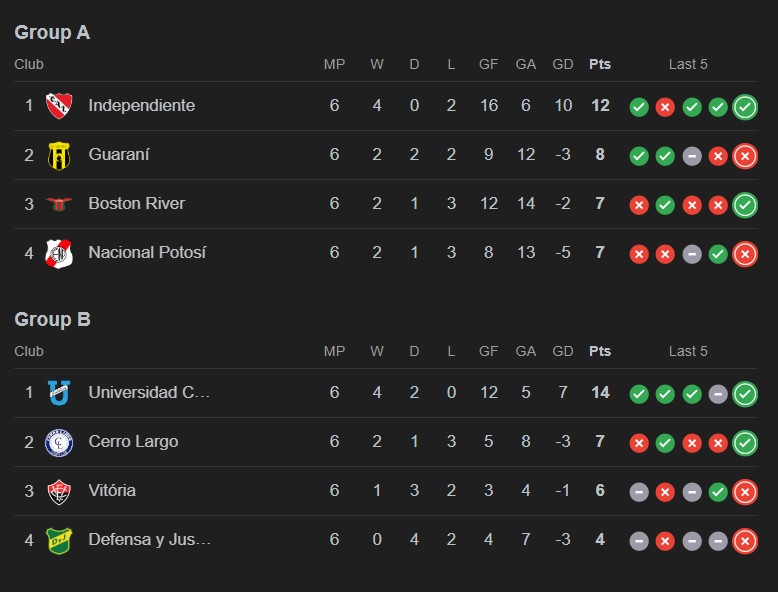Click the Independiente club crest icon
This screenshot has height=592, width=778.
click(x=59, y=106)
